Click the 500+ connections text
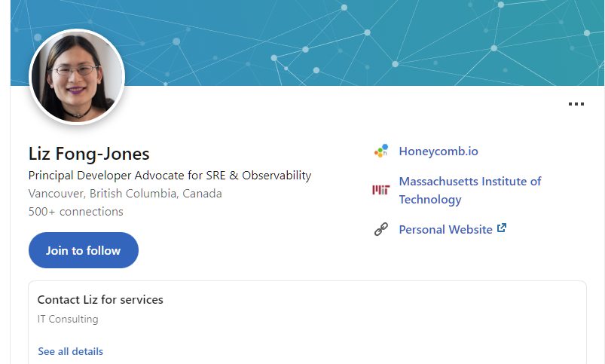Viewport: 605px width, 364px height. point(76,212)
